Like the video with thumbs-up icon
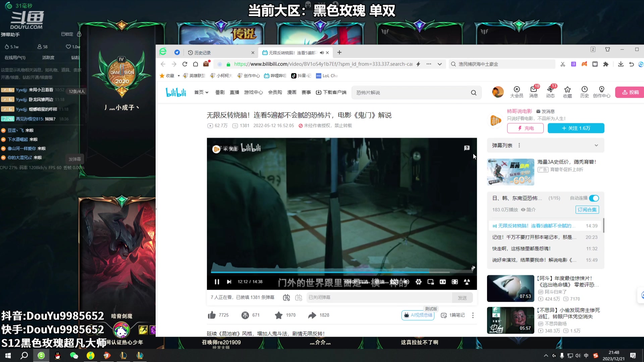This screenshot has width=644, height=362. click(x=212, y=315)
